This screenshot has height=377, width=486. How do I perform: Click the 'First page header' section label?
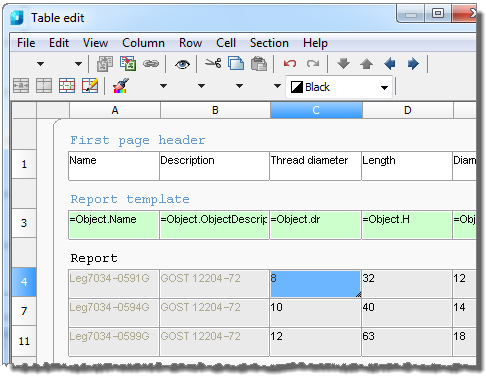pyautogui.click(x=138, y=140)
